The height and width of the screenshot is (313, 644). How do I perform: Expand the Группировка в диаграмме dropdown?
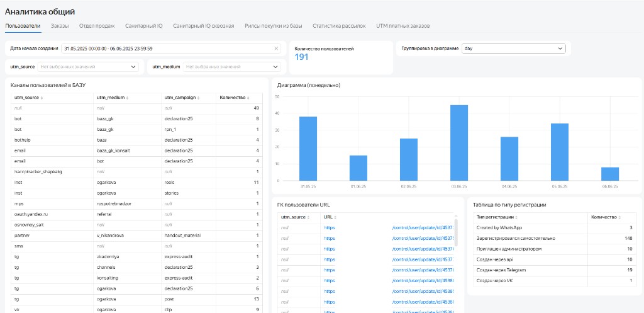point(513,48)
